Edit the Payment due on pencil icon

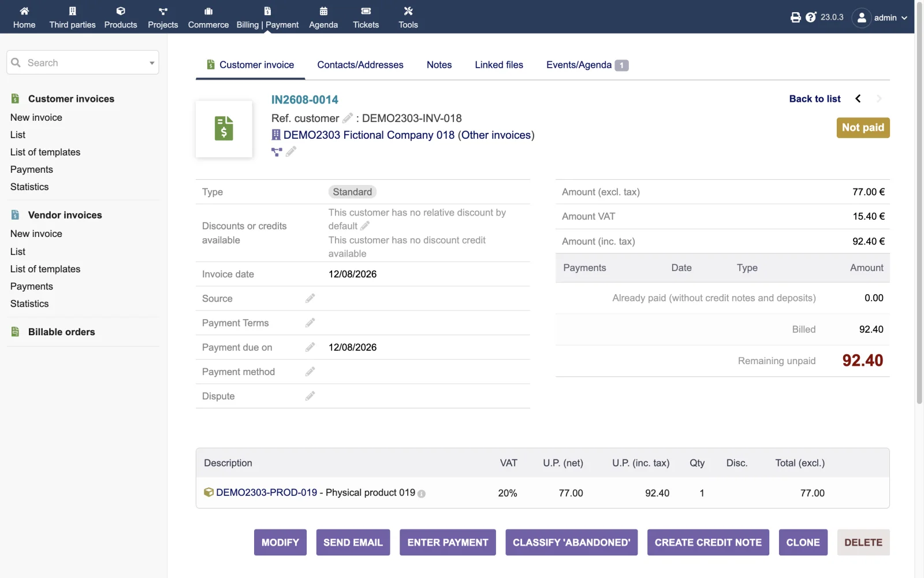pos(310,347)
